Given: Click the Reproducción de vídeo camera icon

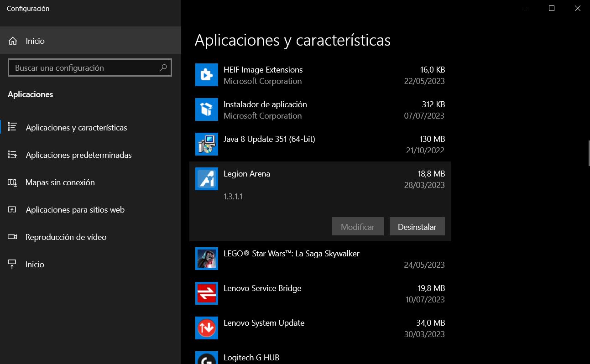Looking at the screenshot, I should [x=12, y=237].
